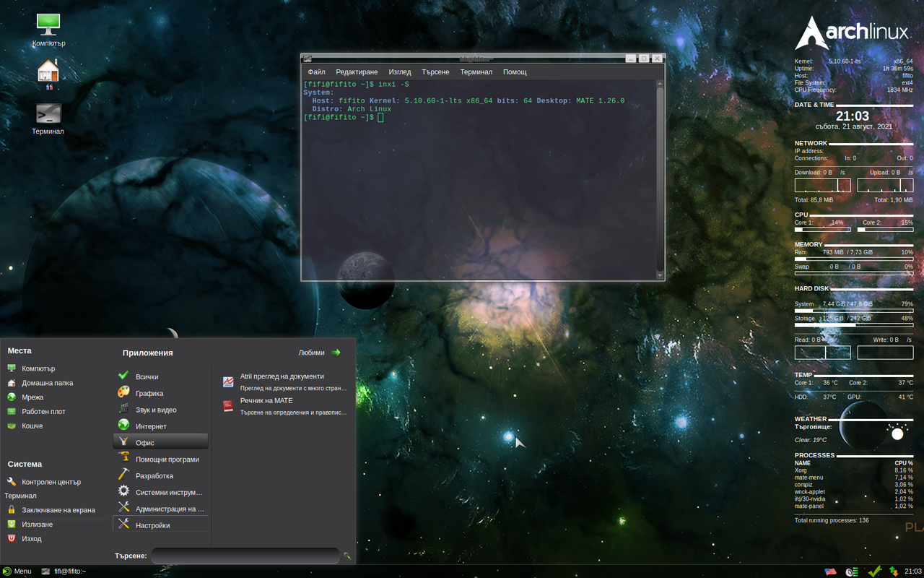
Task: Select the fifi@fifito:~ taskbar window button
Action: pyautogui.click(x=64, y=571)
